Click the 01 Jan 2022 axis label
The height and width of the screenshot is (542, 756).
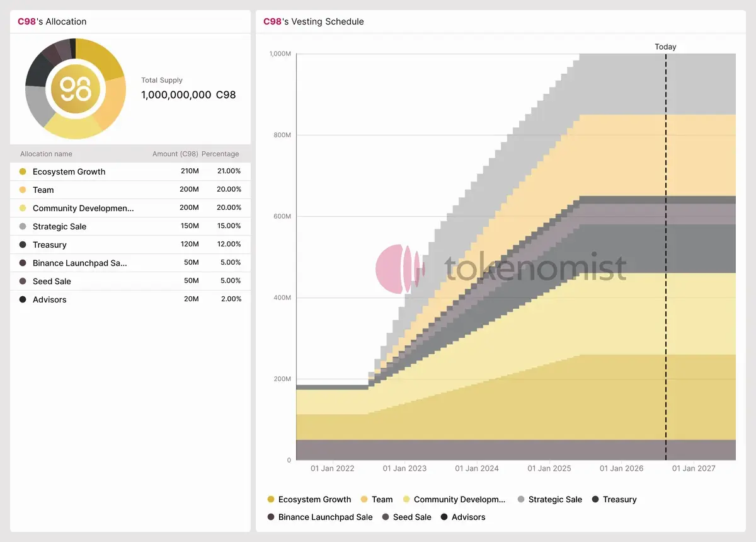(x=333, y=468)
